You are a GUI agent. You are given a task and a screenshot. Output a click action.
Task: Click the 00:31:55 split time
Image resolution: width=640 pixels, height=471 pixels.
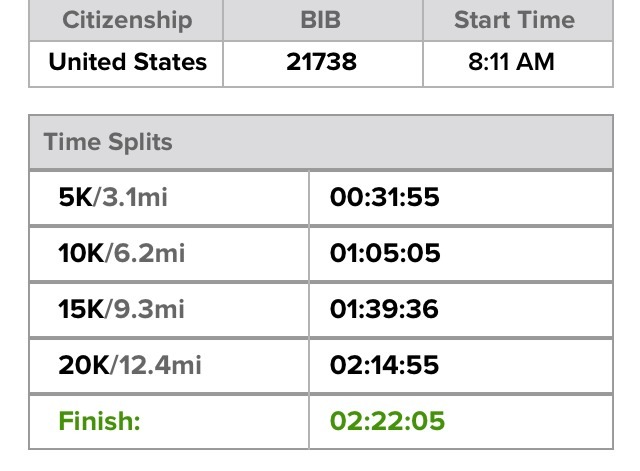tap(384, 197)
